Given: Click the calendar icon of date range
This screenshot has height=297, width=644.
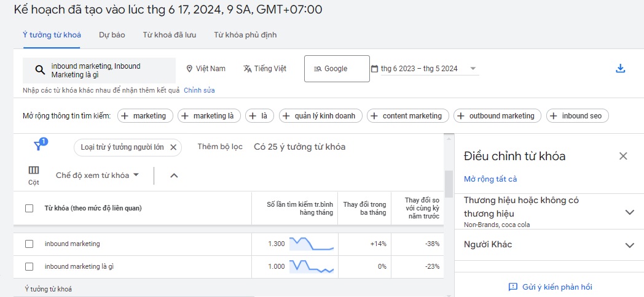Looking at the screenshot, I should (x=374, y=69).
